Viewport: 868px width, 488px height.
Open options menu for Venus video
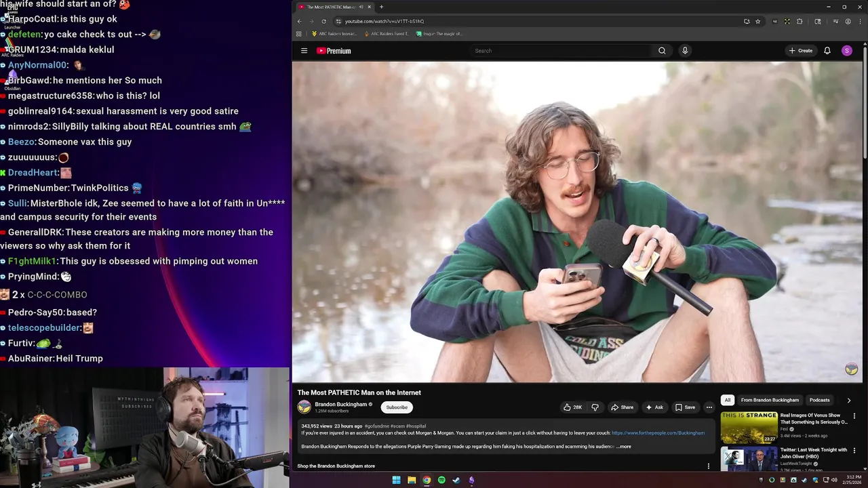point(854,416)
